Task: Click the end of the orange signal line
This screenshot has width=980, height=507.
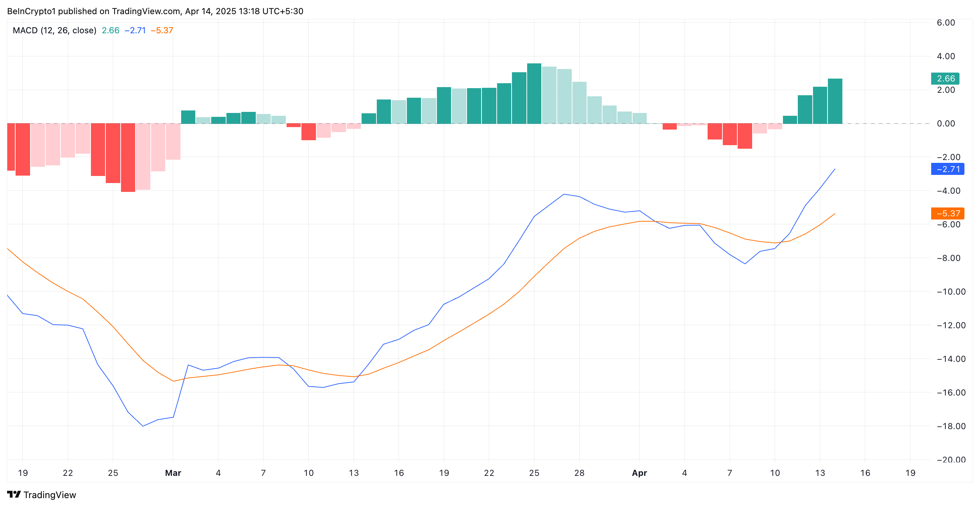Action: click(835, 213)
